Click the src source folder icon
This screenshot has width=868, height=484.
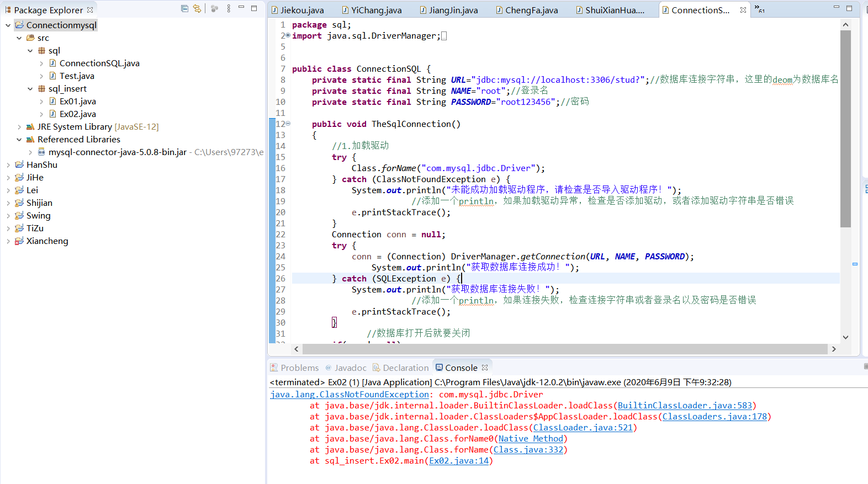click(30, 38)
